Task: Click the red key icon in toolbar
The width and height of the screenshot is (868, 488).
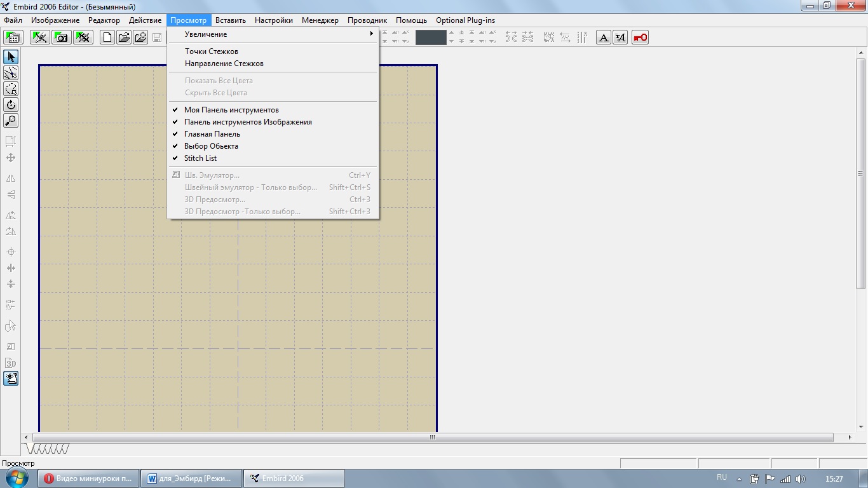Action: point(640,37)
